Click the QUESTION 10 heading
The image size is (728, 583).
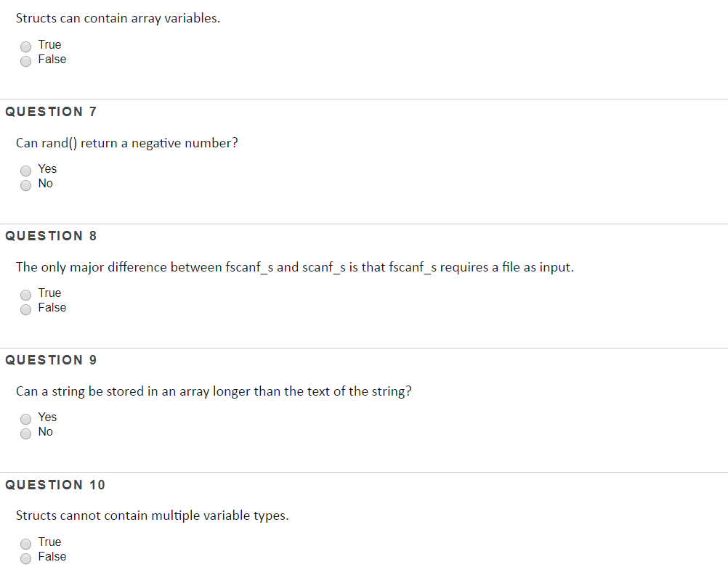coord(55,485)
